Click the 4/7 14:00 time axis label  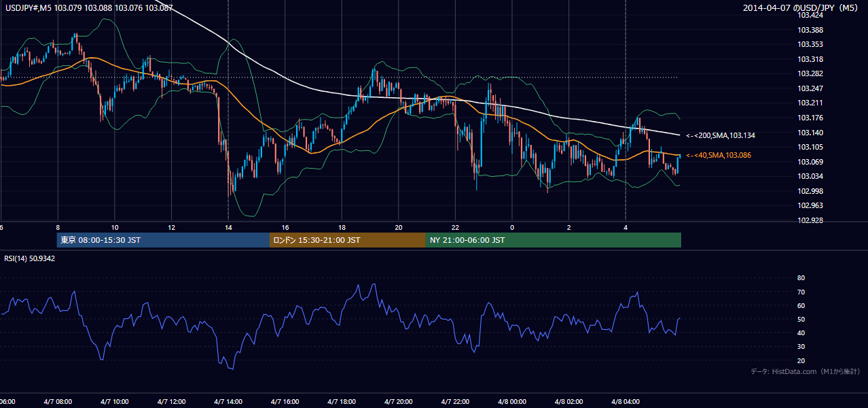pyautogui.click(x=228, y=402)
